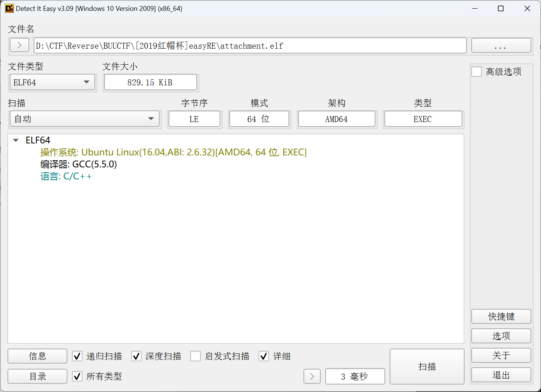Maximize the Detect It Easy window
Viewport: 541px width, 392px height.
point(501,8)
